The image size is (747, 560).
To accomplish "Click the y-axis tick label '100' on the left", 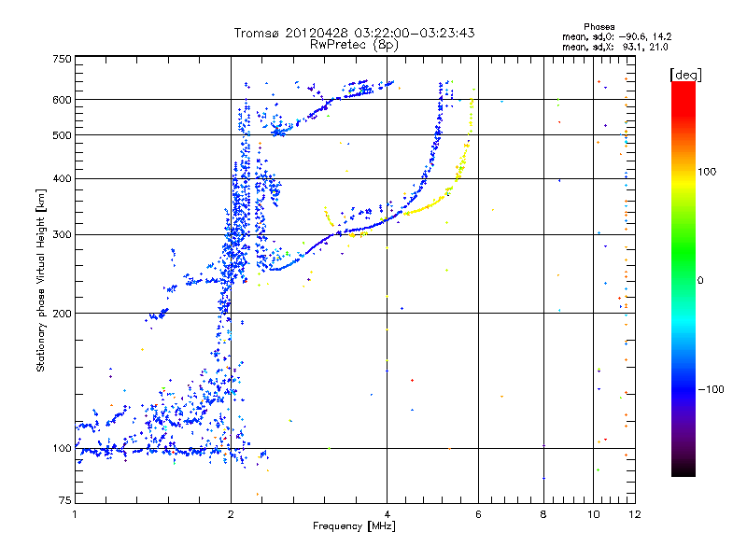I will point(62,449).
